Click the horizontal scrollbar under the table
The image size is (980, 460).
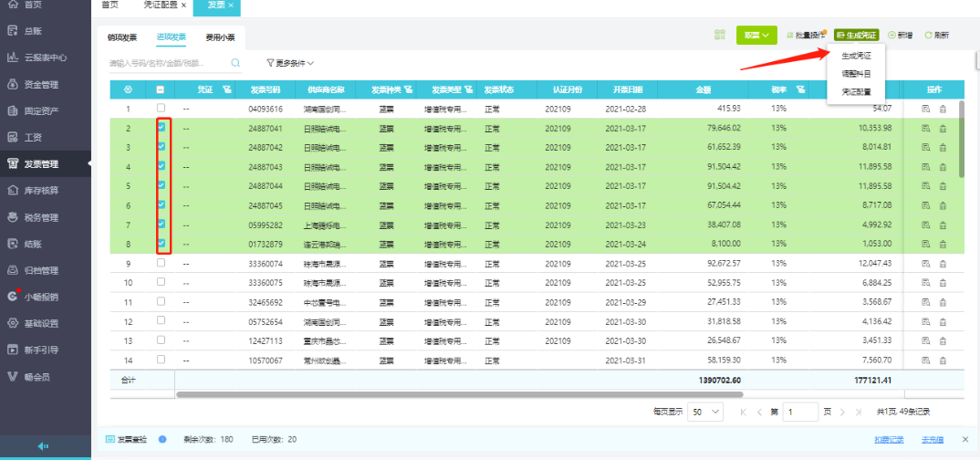(459, 394)
